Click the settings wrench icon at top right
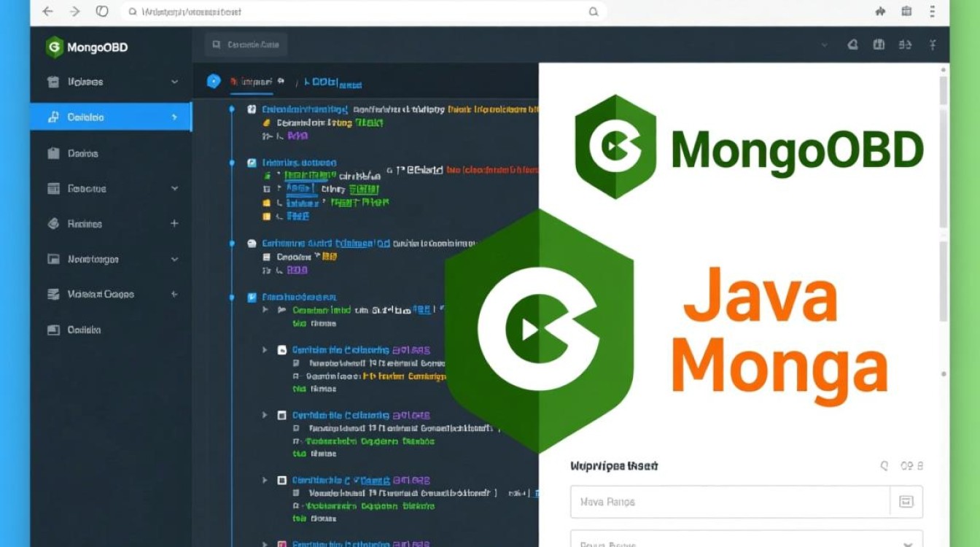Screen dimensions: 980x547 tap(933, 44)
